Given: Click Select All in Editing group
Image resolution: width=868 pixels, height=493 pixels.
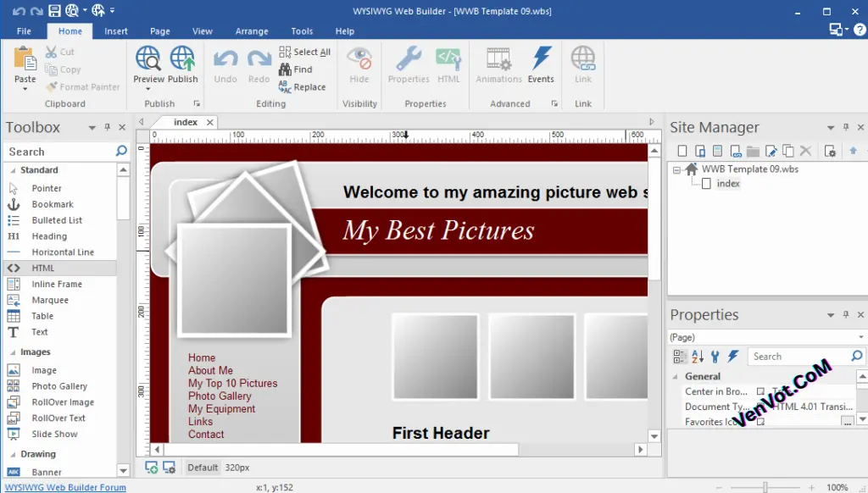Looking at the screenshot, I should pos(305,52).
